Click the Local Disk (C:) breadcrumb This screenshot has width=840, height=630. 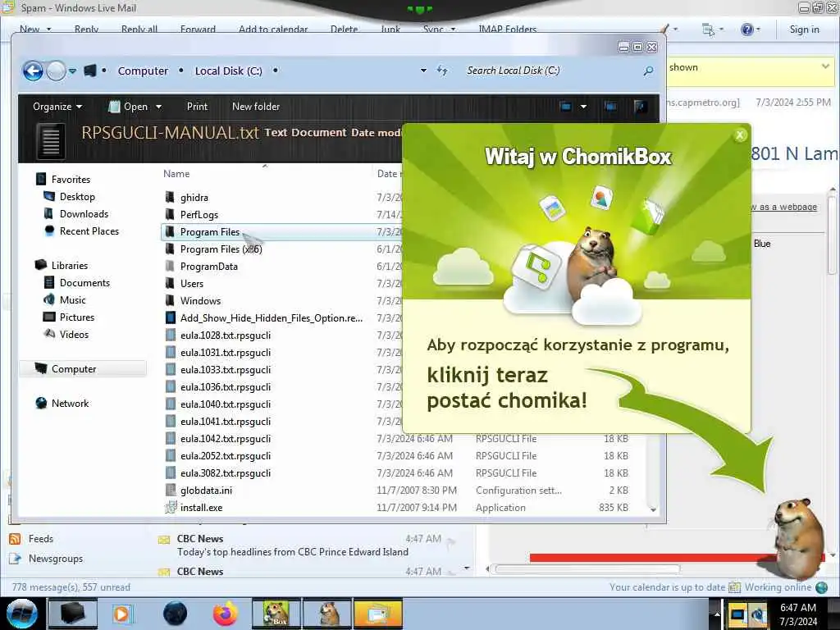[228, 71]
